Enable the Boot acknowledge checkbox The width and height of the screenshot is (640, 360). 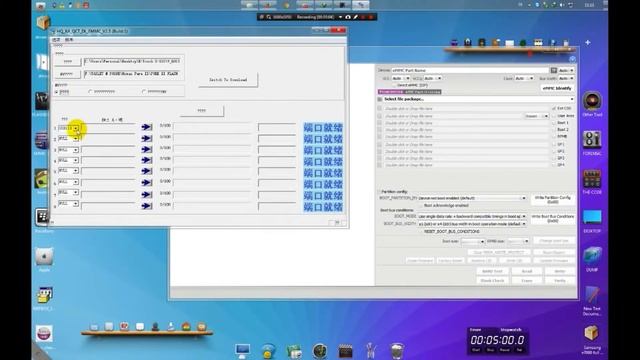(x=421, y=205)
